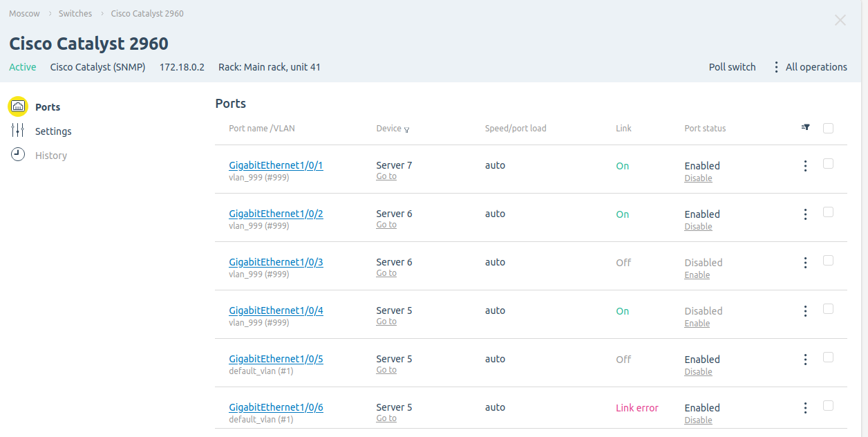Image resolution: width=868 pixels, height=437 pixels.
Task: Close the Cisco Catalyst 2960 panel
Action: (x=840, y=20)
